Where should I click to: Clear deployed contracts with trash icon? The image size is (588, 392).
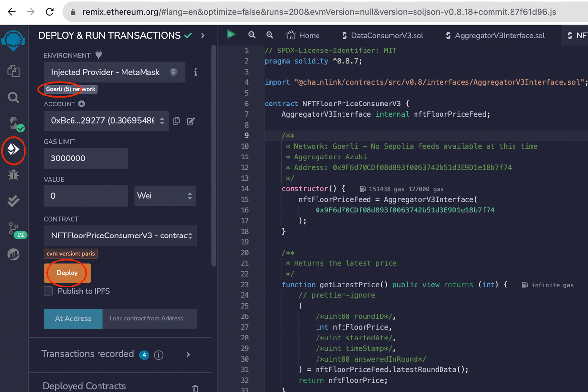click(x=195, y=388)
